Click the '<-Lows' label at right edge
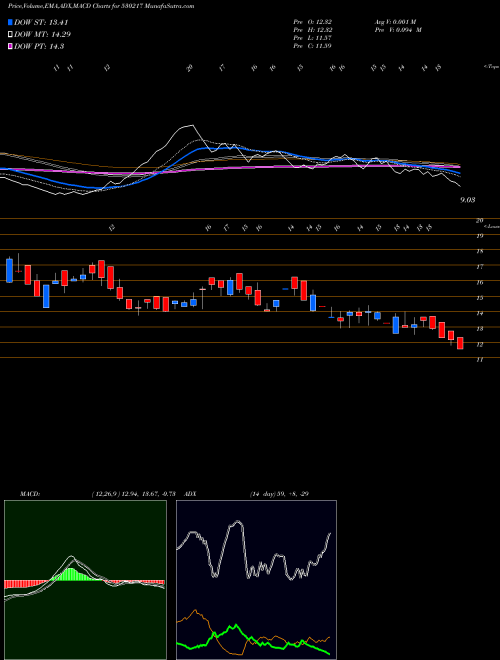The image size is (500, 660). click(x=492, y=226)
